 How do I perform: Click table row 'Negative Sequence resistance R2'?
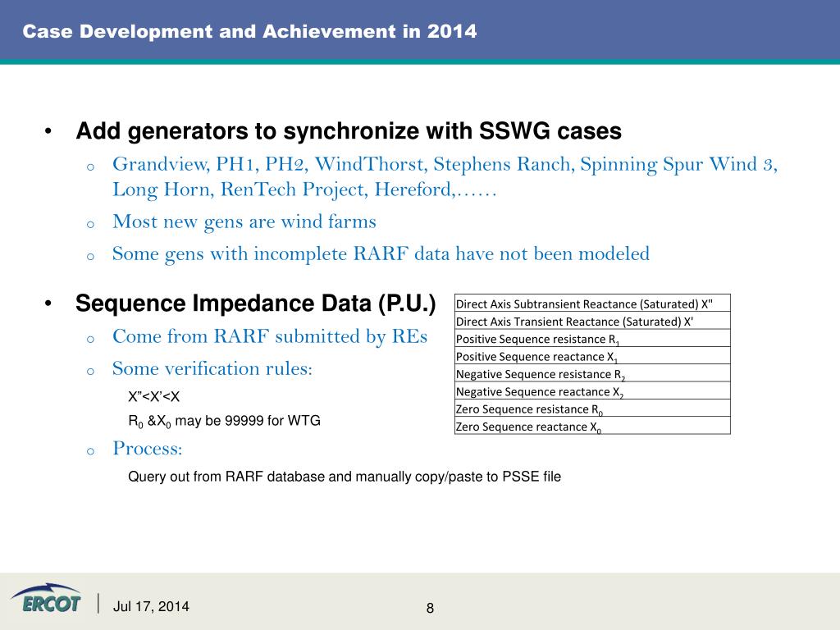[592, 373]
